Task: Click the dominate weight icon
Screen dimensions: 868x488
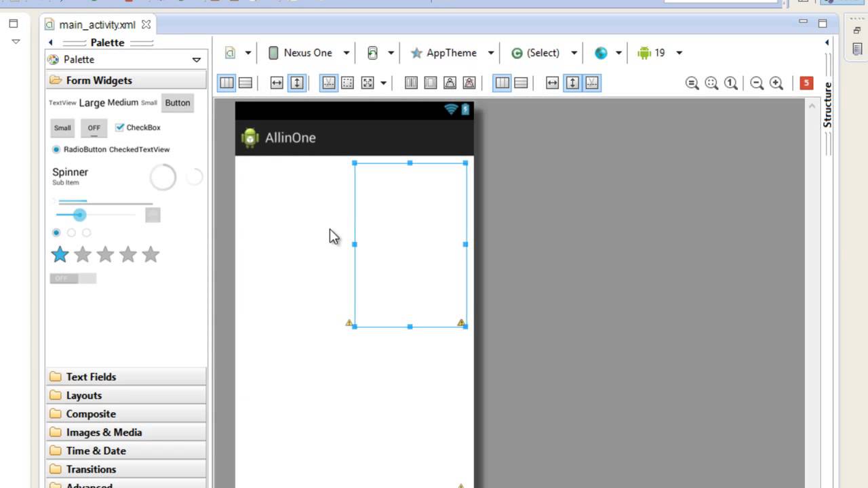Action: click(431, 83)
